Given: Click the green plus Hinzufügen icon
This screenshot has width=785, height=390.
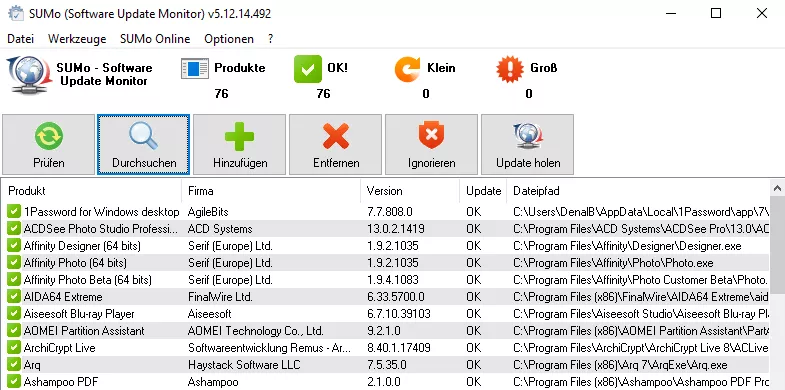Looking at the screenshot, I should click(239, 136).
